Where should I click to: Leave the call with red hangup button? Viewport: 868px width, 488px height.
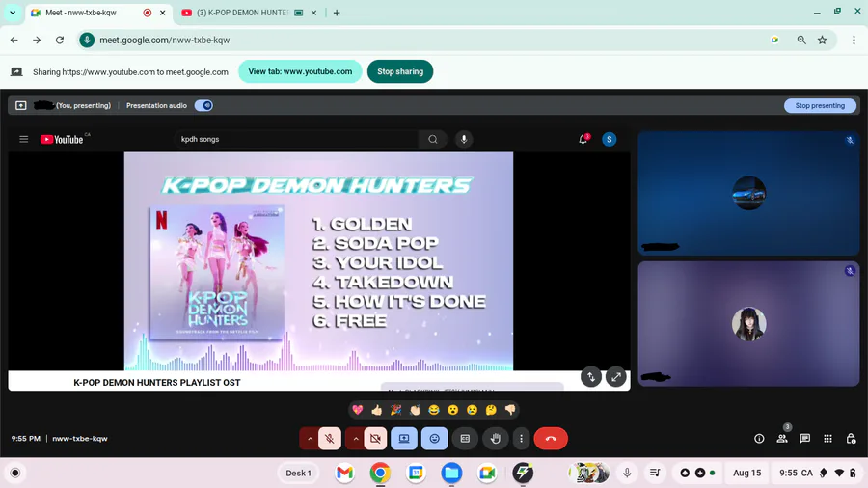(x=551, y=439)
